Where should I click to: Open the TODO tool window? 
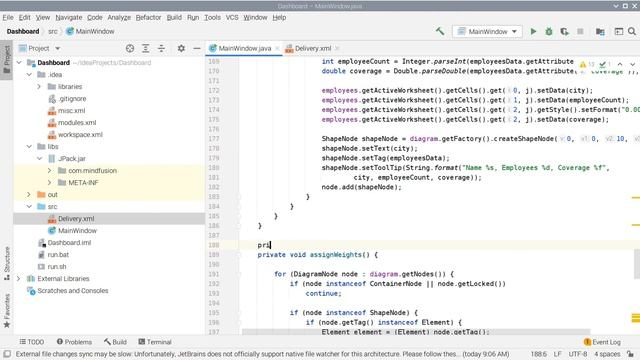pos(32,342)
